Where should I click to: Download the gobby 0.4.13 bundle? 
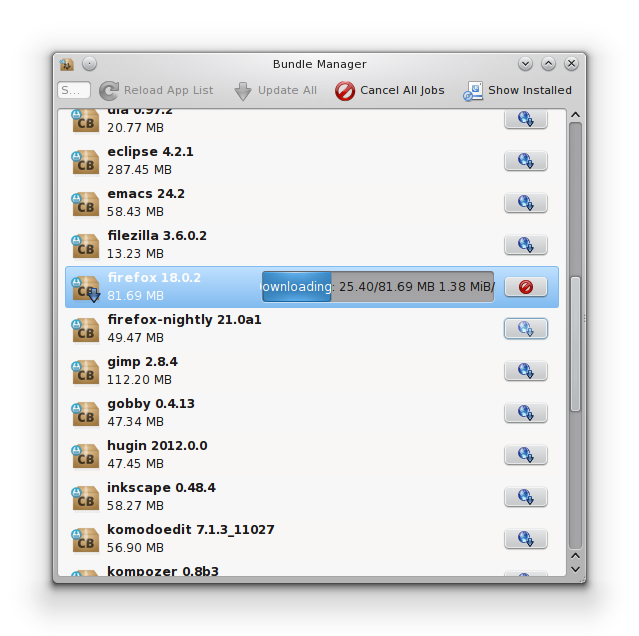click(x=526, y=413)
